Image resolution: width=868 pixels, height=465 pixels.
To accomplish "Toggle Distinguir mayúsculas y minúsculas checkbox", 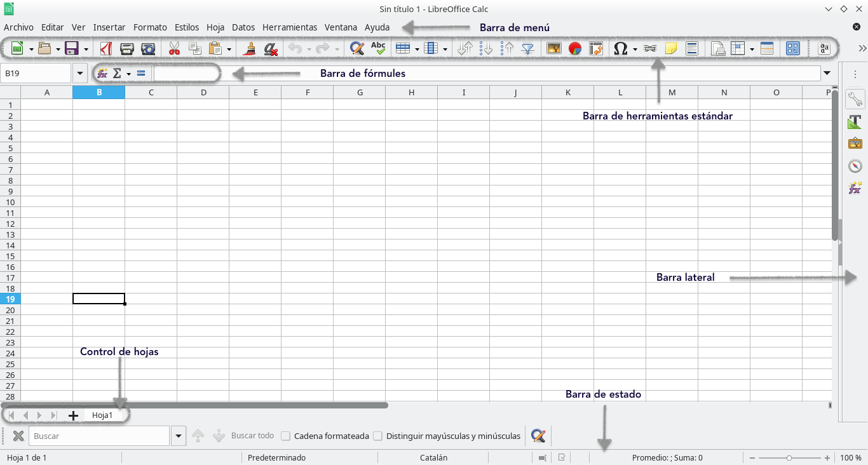I will pos(378,436).
